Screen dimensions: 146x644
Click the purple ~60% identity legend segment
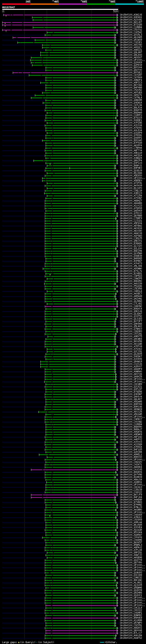click(73, 4)
